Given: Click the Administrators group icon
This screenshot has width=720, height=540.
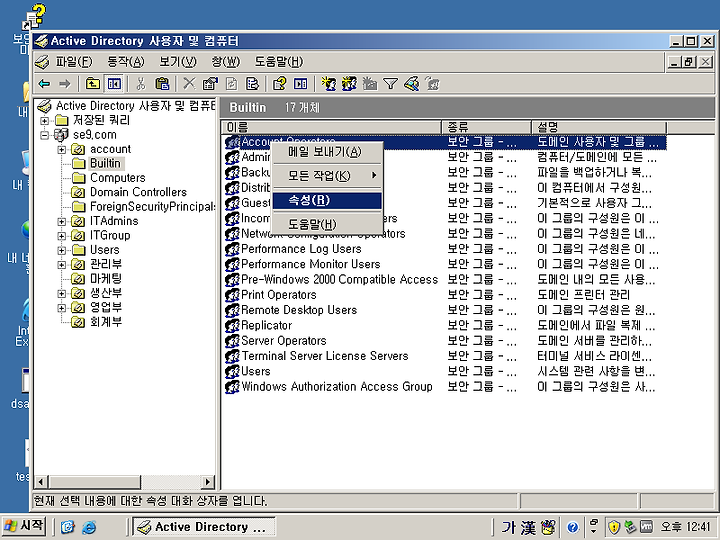Looking at the screenshot, I should pos(232,158).
